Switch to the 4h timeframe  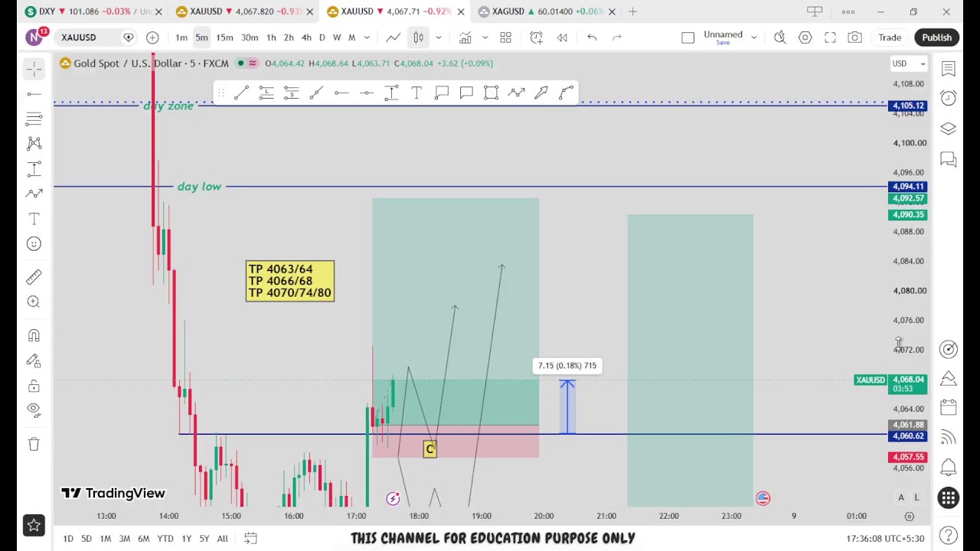coord(306,37)
